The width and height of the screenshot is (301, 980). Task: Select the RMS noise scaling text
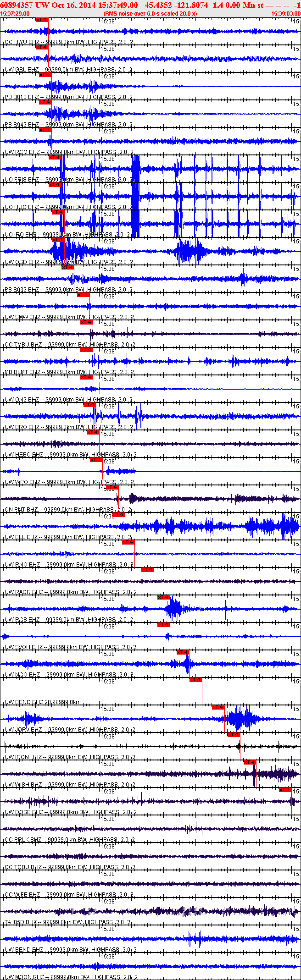coord(150,13)
